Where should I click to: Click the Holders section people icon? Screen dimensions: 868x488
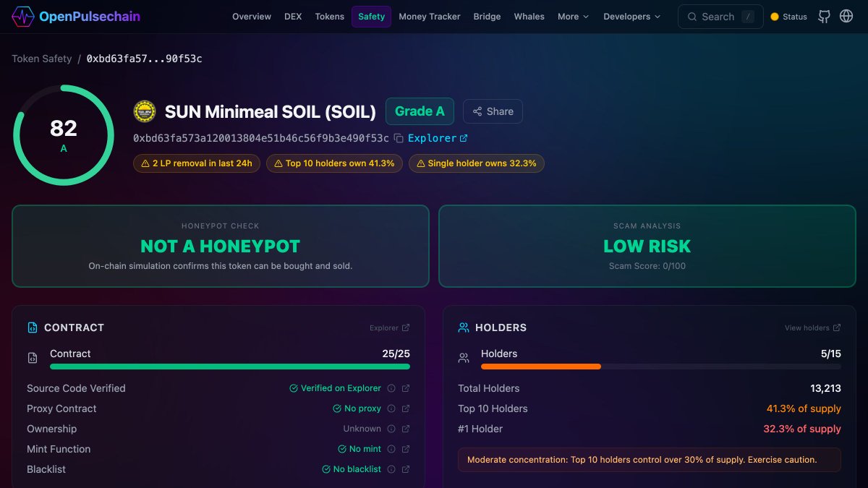[464, 328]
